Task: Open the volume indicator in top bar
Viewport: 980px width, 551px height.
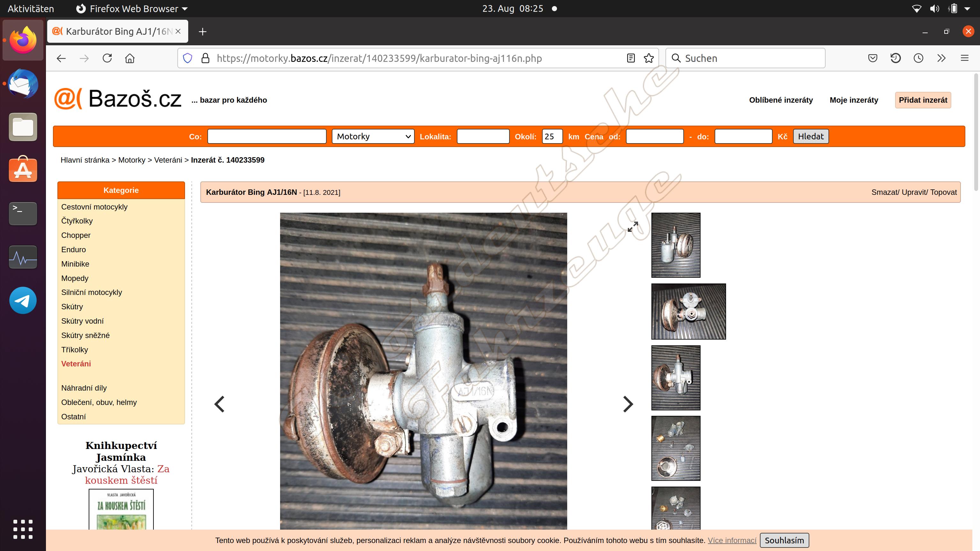Action: point(934,8)
